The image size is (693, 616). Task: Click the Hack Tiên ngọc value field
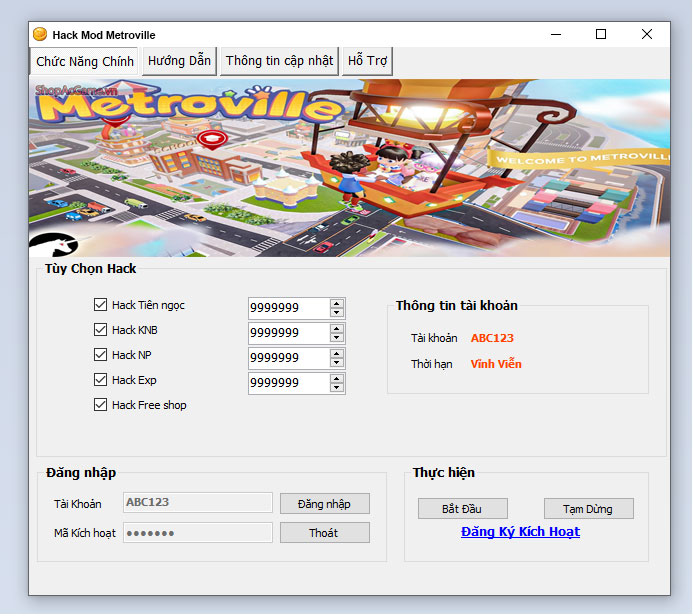click(x=289, y=308)
